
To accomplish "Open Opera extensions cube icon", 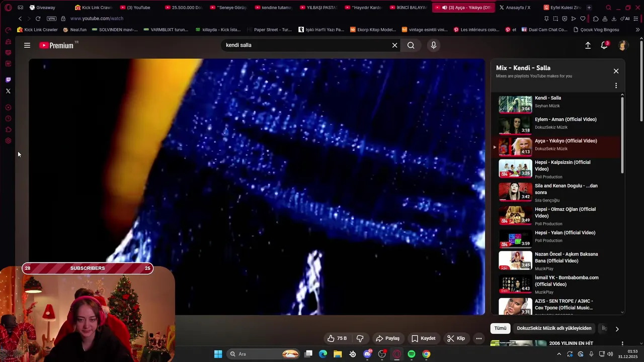I will (x=596, y=19).
